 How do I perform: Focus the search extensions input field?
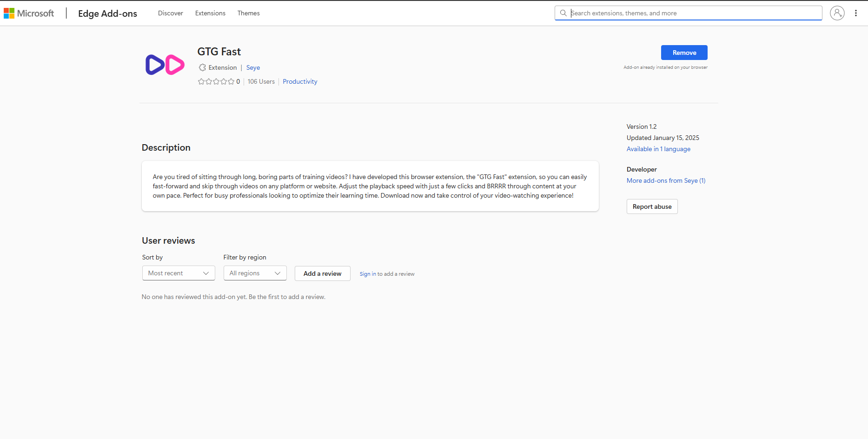click(693, 13)
